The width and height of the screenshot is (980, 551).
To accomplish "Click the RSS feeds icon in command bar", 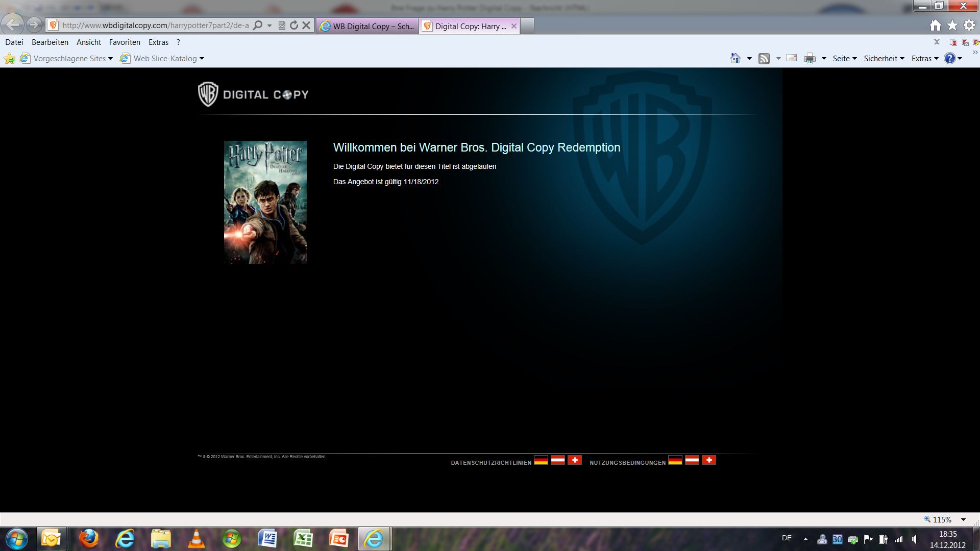I will (x=764, y=59).
